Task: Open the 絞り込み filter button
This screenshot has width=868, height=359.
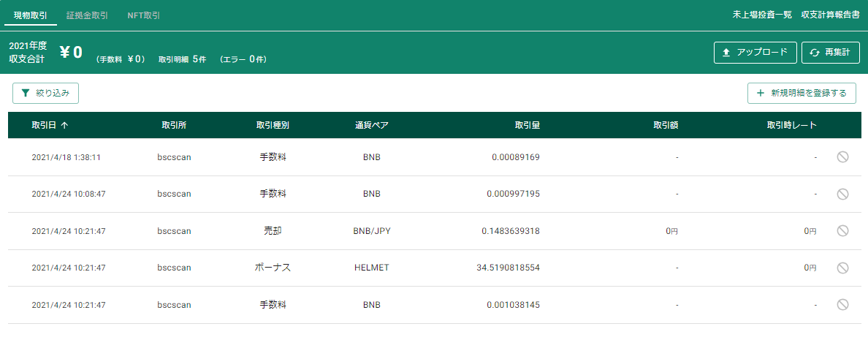Action: coord(45,93)
